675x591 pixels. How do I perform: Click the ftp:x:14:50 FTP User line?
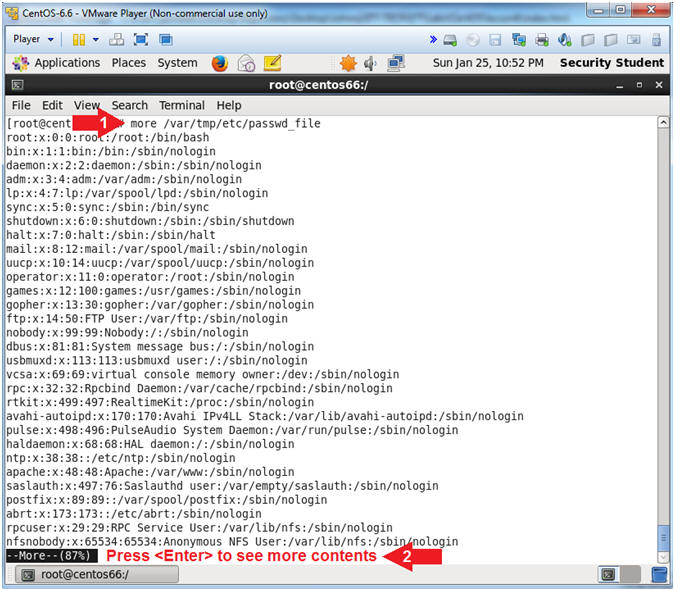pos(147,319)
